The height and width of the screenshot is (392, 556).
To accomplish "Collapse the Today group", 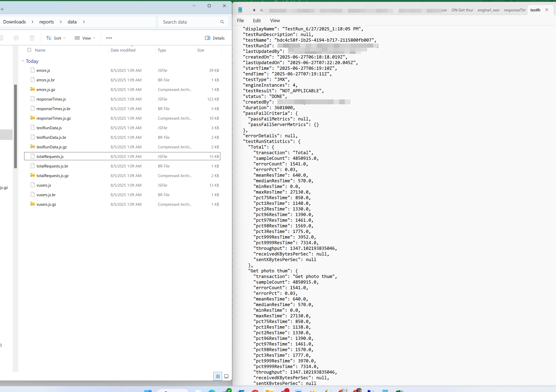I will (23, 61).
